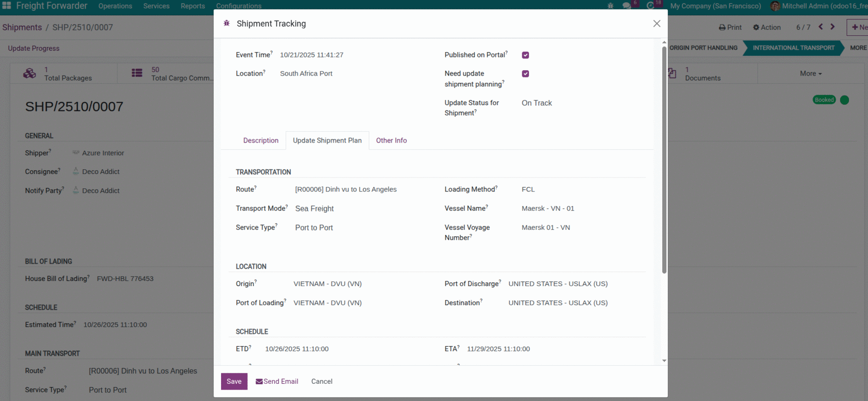
Task: Click the debug bug icon in top navbar
Action: [610, 6]
